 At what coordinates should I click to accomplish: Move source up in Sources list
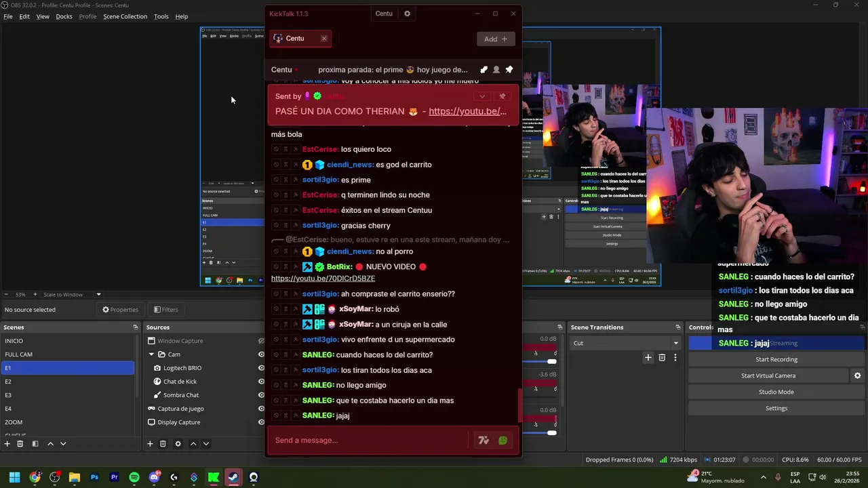[x=193, y=444]
